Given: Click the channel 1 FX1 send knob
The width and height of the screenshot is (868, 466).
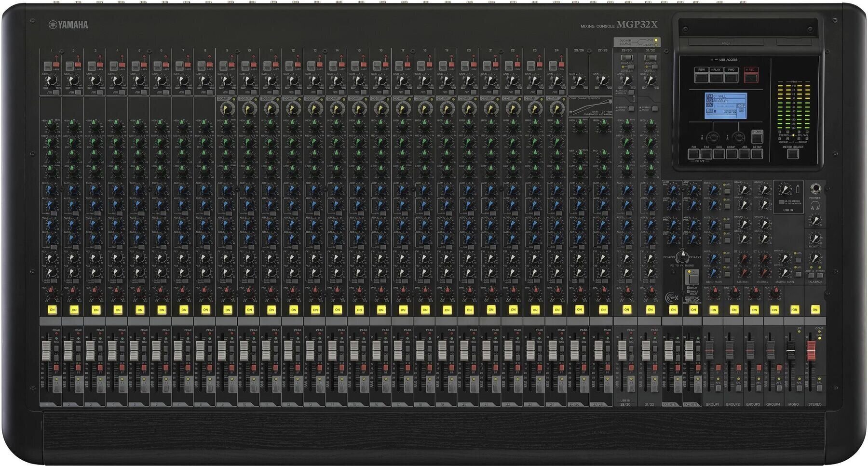Looking at the screenshot, I should pyautogui.click(x=51, y=258).
